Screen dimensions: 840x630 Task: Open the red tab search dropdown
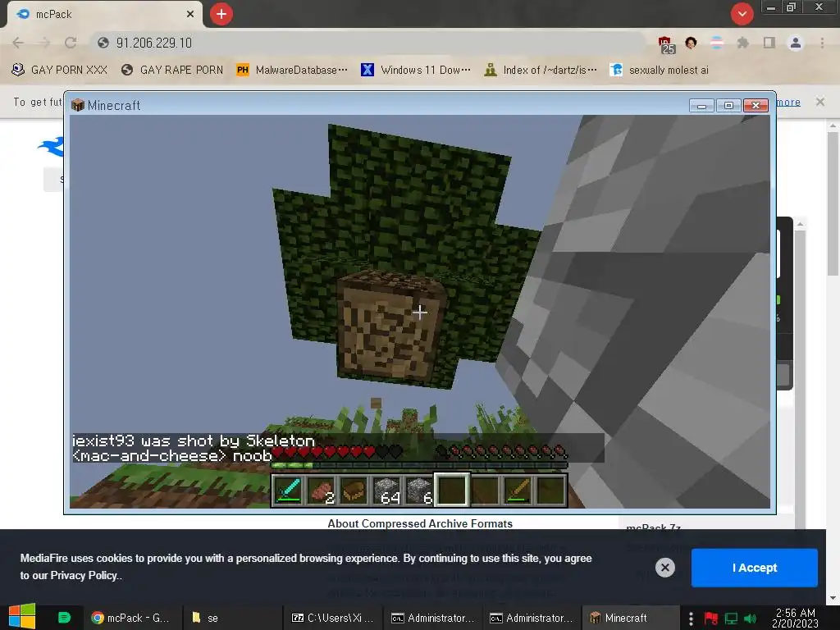pyautogui.click(x=742, y=14)
